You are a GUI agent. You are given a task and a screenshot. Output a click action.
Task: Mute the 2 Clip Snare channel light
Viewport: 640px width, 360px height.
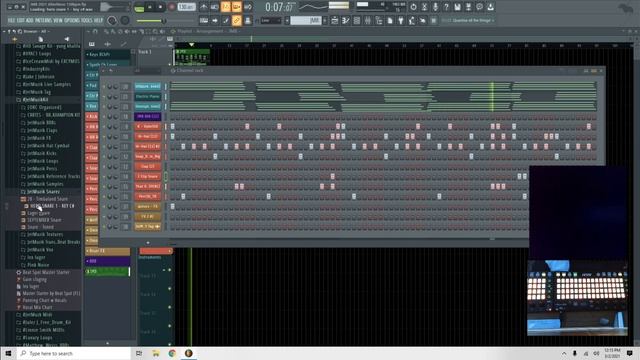click(x=104, y=177)
